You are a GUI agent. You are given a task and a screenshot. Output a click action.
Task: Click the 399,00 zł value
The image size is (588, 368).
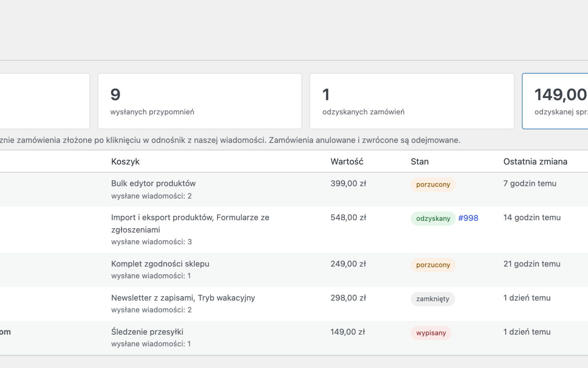pos(348,184)
